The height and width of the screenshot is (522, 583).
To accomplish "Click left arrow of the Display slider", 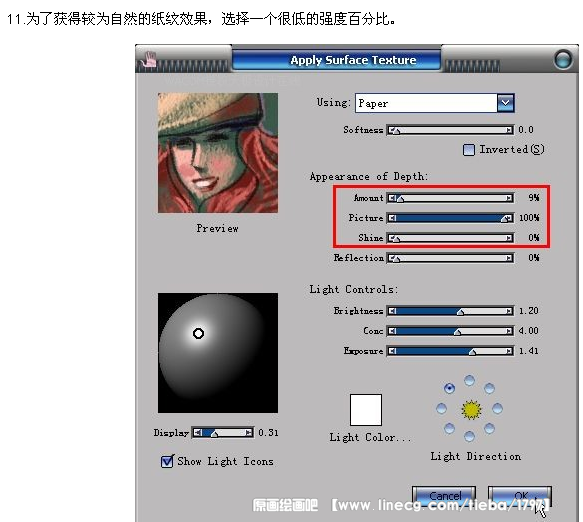I will click(x=198, y=433).
